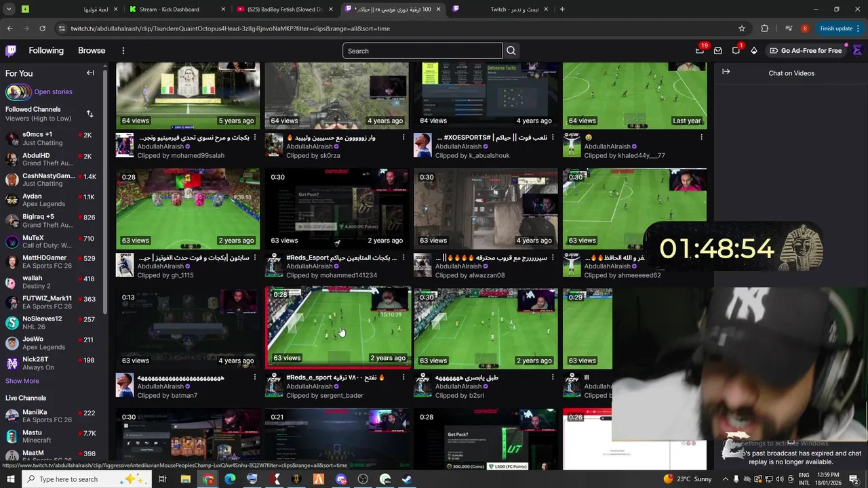Open clip options for #Reds_Esport clip
The width and height of the screenshot is (868, 488).
click(x=403, y=258)
